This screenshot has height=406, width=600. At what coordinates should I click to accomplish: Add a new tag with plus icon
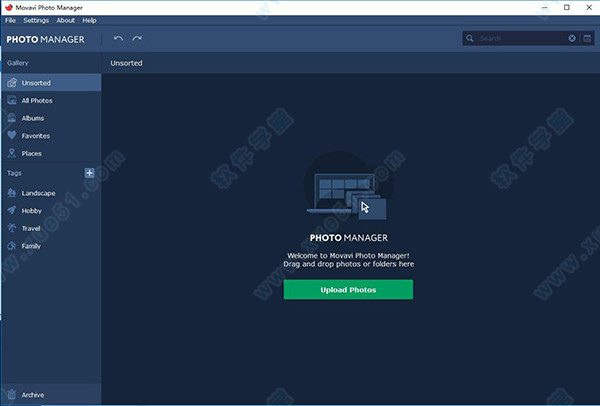click(x=89, y=173)
